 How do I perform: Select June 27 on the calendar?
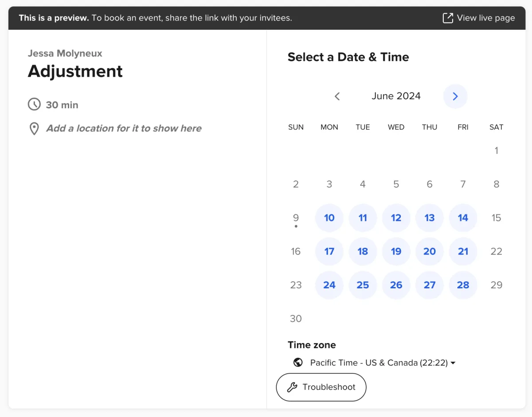[x=430, y=285]
